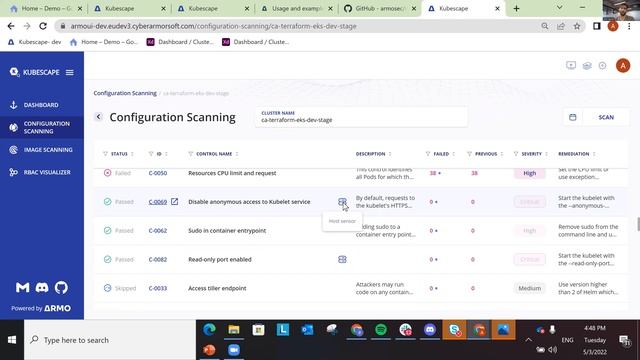This screenshot has width=640, height=360.
Task: Click the Windows search box
Action: coord(110,340)
